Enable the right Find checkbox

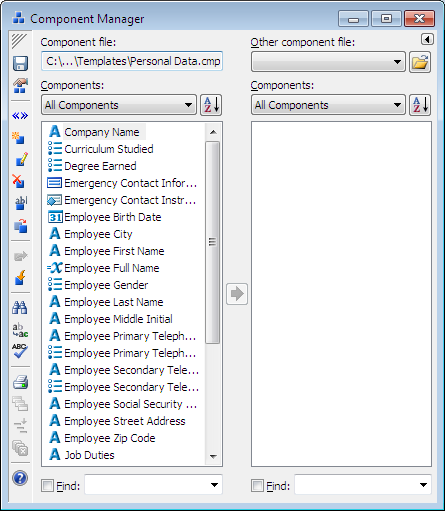[x=257, y=485]
